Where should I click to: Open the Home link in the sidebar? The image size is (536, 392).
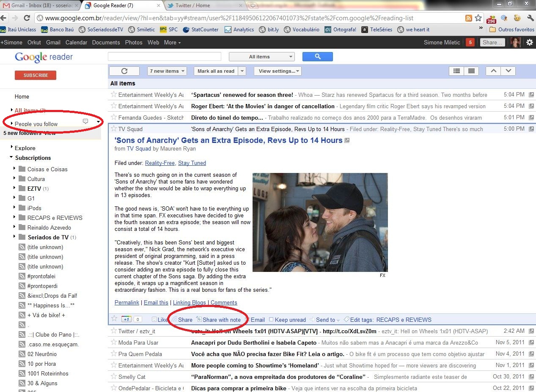22,96
